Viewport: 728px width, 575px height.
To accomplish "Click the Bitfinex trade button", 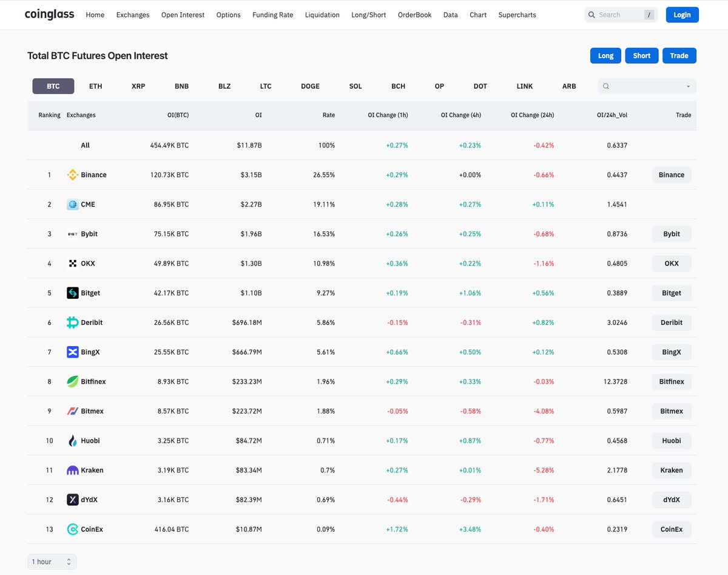I will [672, 381].
